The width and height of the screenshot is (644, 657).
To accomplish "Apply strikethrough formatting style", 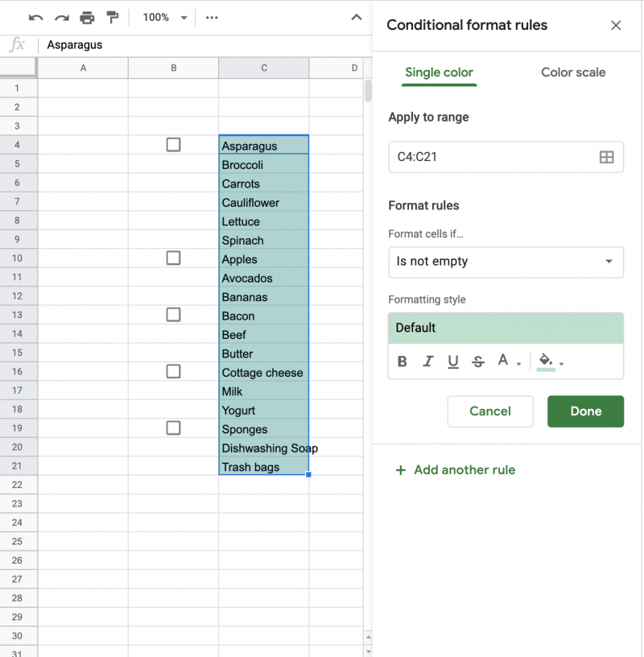I will 478,362.
